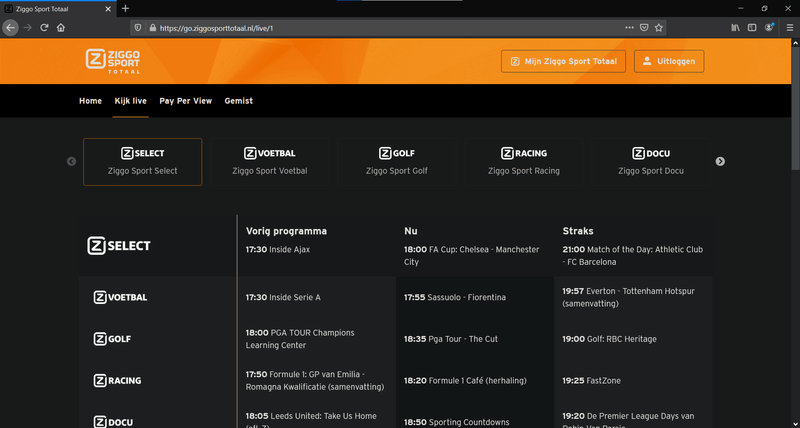The width and height of the screenshot is (800, 428).
Task: Open the Gemist menu item
Action: point(239,101)
